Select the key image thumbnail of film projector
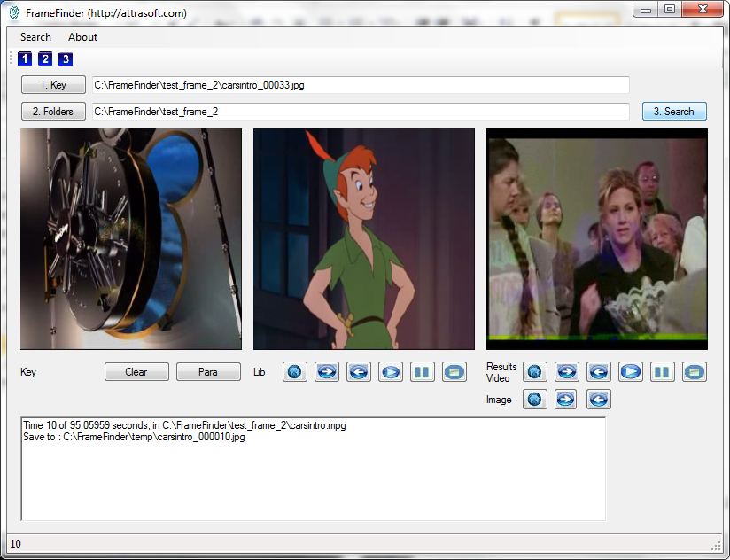The width and height of the screenshot is (730, 560). pyautogui.click(x=131, y=239)
